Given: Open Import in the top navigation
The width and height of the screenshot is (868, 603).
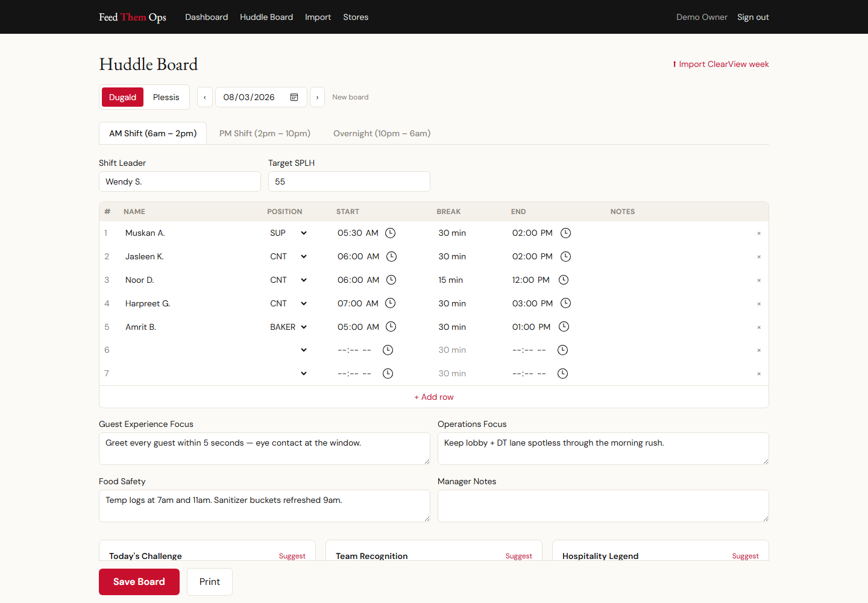Looking at the screenshot, I should 318,17.
